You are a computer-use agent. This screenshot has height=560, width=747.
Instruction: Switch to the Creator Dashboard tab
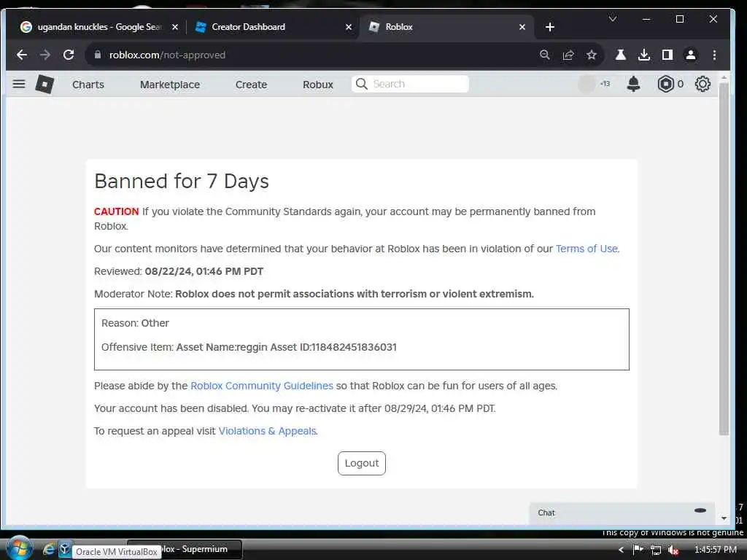271,27
